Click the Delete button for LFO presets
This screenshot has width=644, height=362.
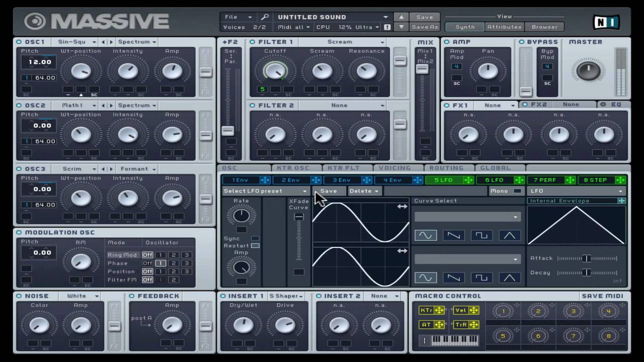tap(365, 191)
